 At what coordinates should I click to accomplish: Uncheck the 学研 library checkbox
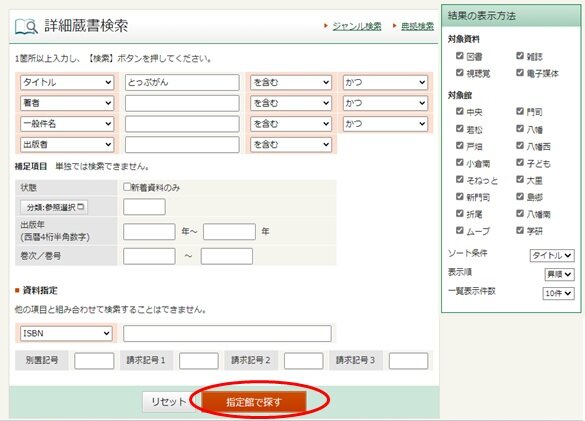tap(520, 230)
